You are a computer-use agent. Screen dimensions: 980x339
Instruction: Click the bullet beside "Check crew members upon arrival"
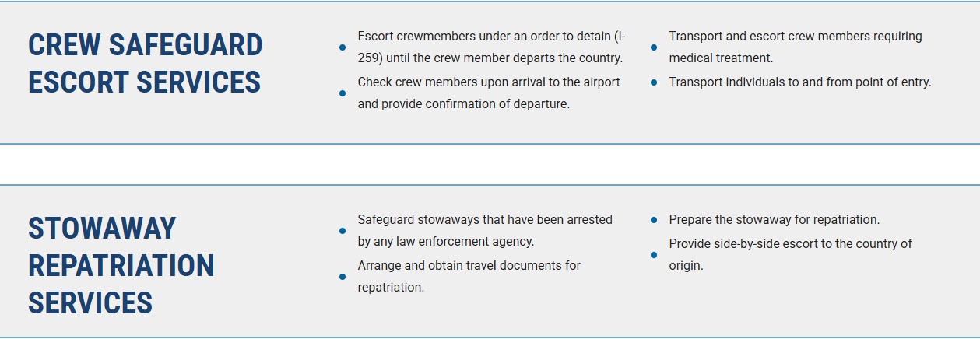point(342,93)
